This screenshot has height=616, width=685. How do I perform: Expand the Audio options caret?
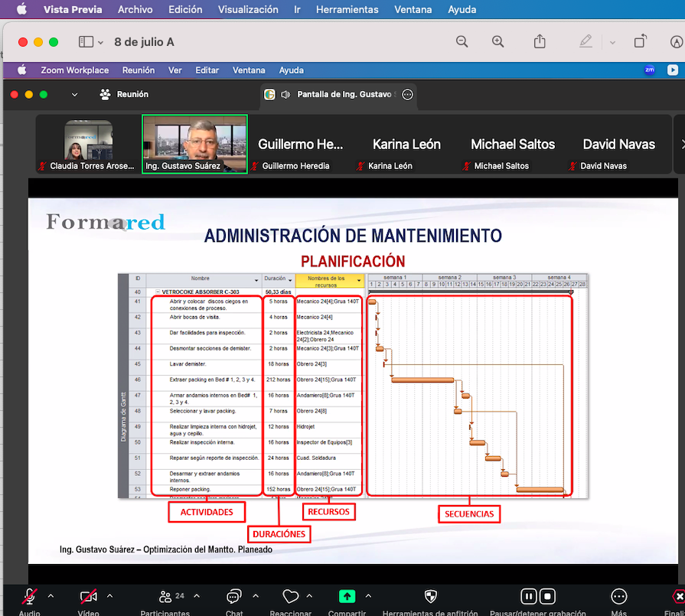pos(51,595)
